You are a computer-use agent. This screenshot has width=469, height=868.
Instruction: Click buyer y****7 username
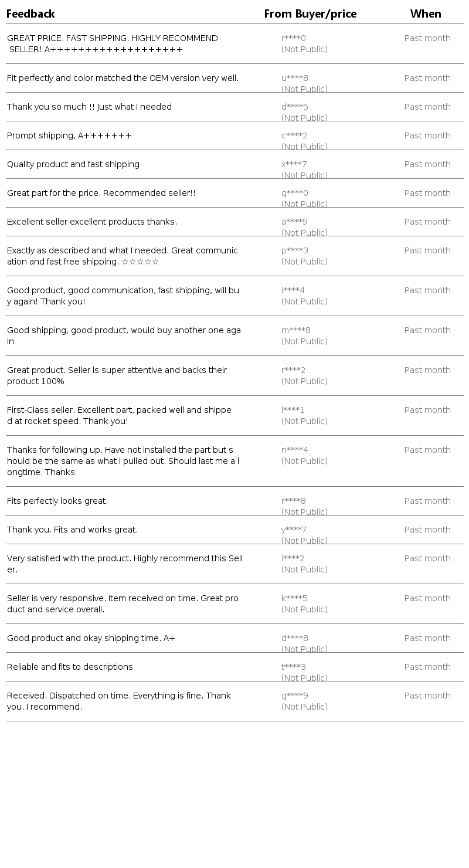click(294, 530)
